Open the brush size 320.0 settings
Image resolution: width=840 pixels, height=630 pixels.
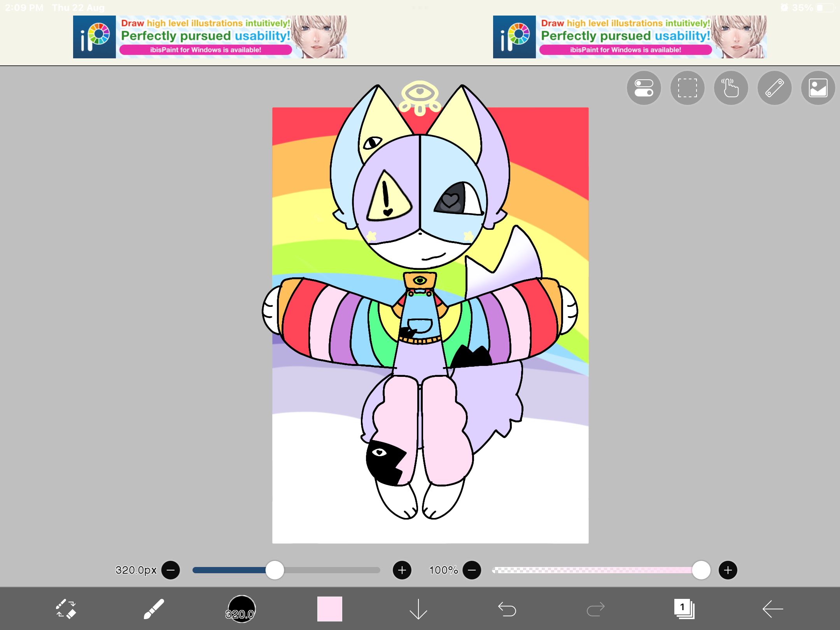coord(241,609)
